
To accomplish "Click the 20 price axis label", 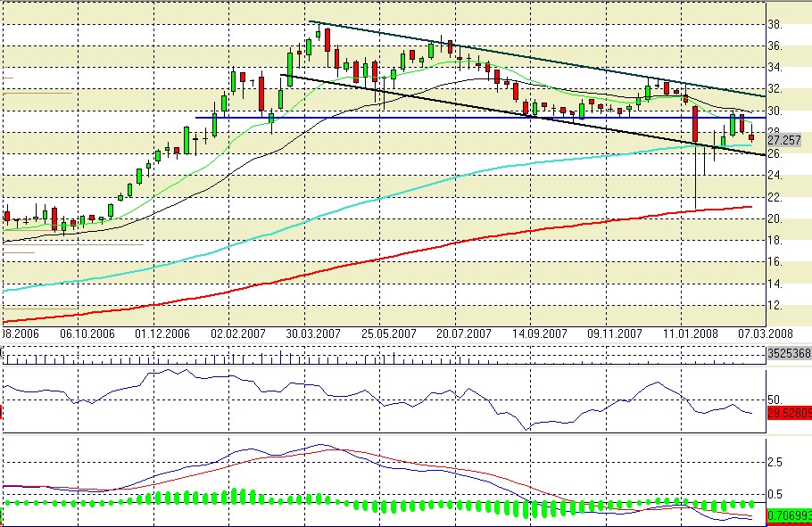I will pyautogui.click(x=775, y=219).
